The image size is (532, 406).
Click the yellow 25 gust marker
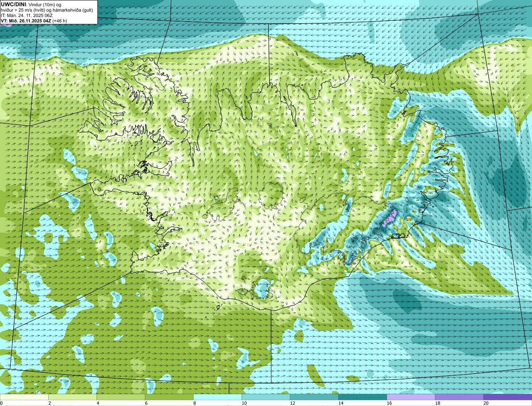409,219
